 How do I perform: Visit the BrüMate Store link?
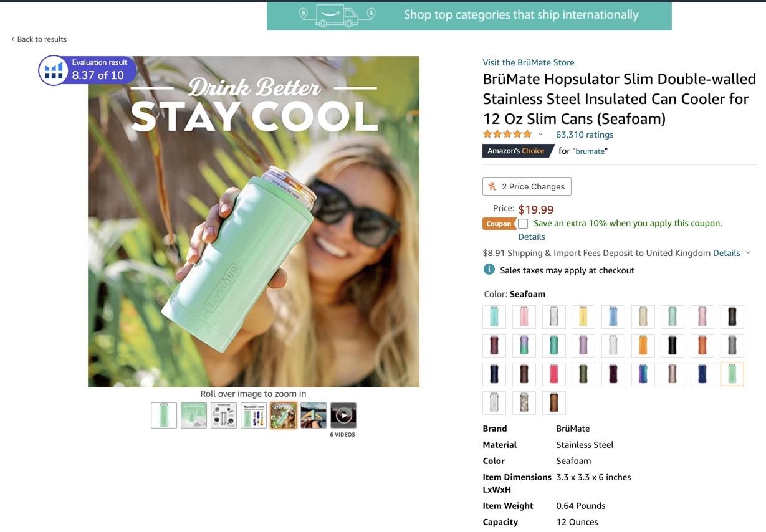point(529,62)
